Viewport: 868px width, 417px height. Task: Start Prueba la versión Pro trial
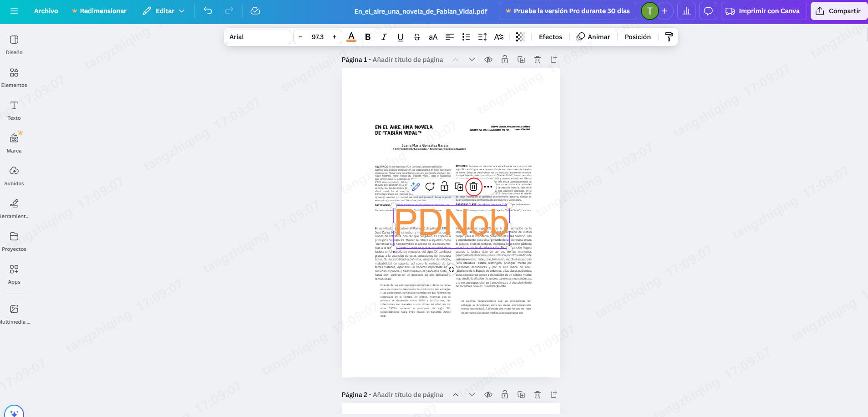(568, 11)
